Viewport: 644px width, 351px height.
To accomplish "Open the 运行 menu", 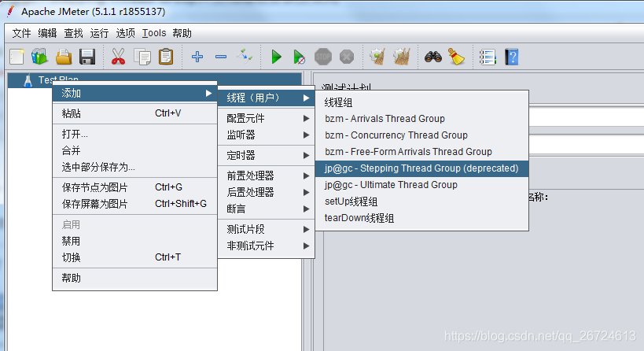I will (99, 33).
